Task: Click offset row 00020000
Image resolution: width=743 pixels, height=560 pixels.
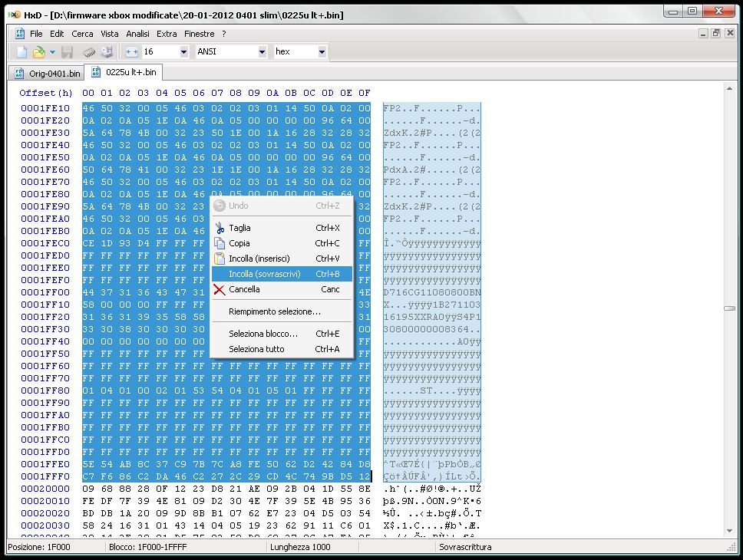Action: tap(45, 489)
